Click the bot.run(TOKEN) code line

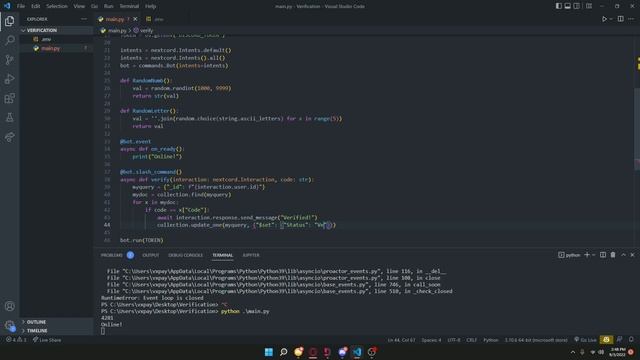(142, 240)
